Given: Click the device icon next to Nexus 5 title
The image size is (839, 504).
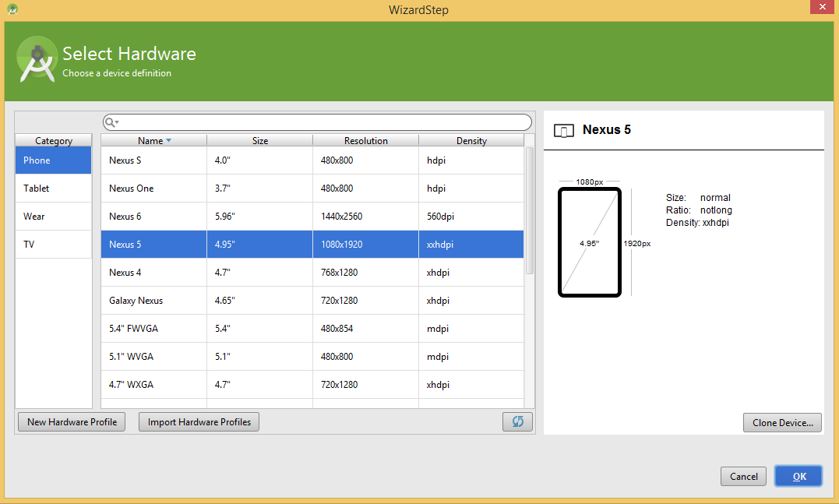Looking at the screenshot, I should coord(564,131).
